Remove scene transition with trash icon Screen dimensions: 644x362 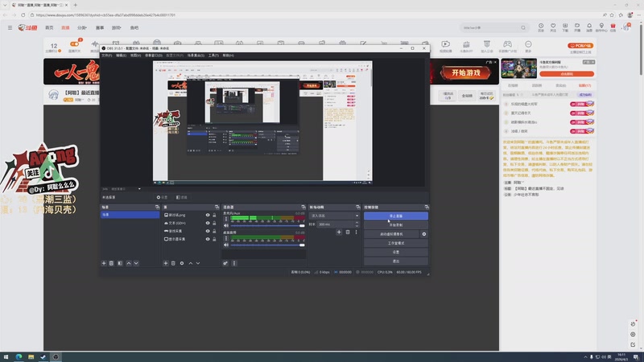(348, 232)
